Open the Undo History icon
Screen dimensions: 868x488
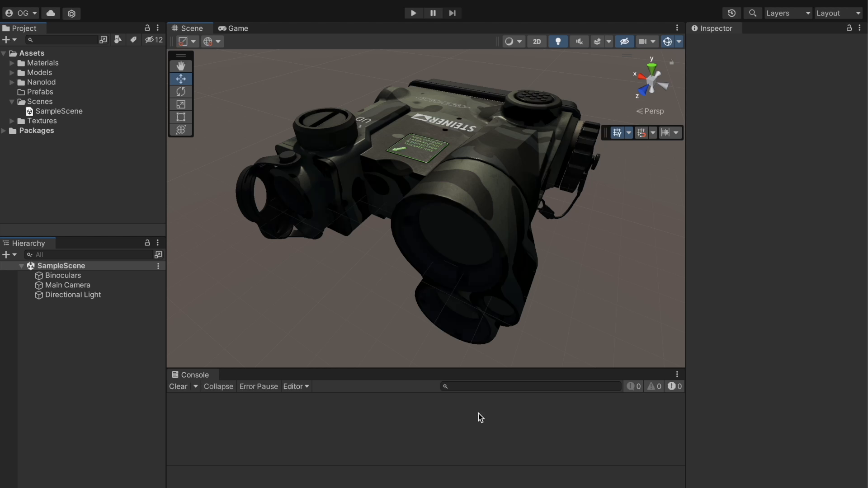coord(731,13)
